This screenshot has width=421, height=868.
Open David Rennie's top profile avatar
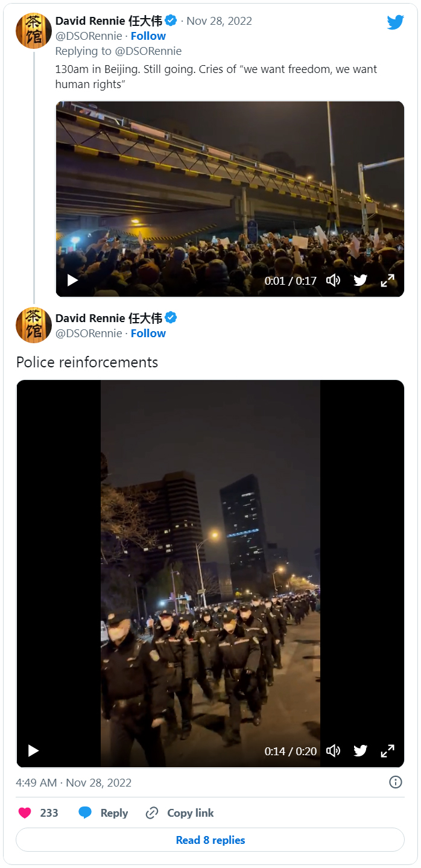click(x=34, y=30)
